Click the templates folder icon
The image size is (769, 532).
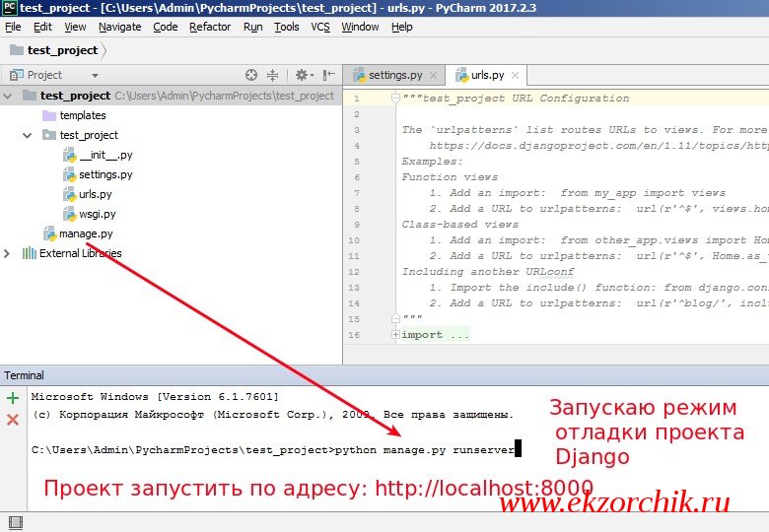pyautogui.click(x=49, y=115)
